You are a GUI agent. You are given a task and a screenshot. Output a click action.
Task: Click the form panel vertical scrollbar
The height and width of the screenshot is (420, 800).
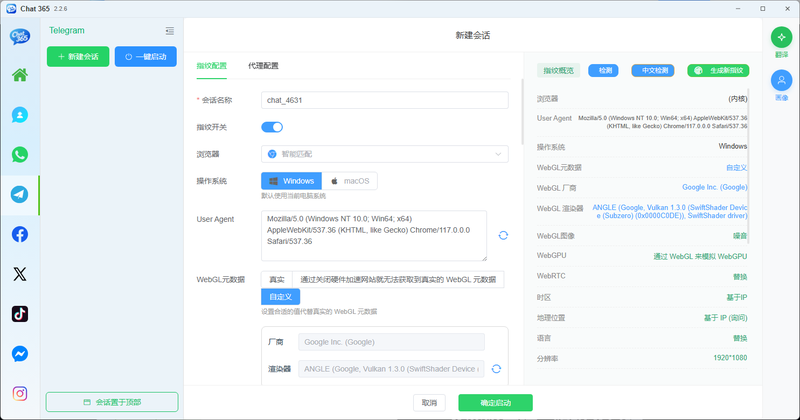[522, 112]
